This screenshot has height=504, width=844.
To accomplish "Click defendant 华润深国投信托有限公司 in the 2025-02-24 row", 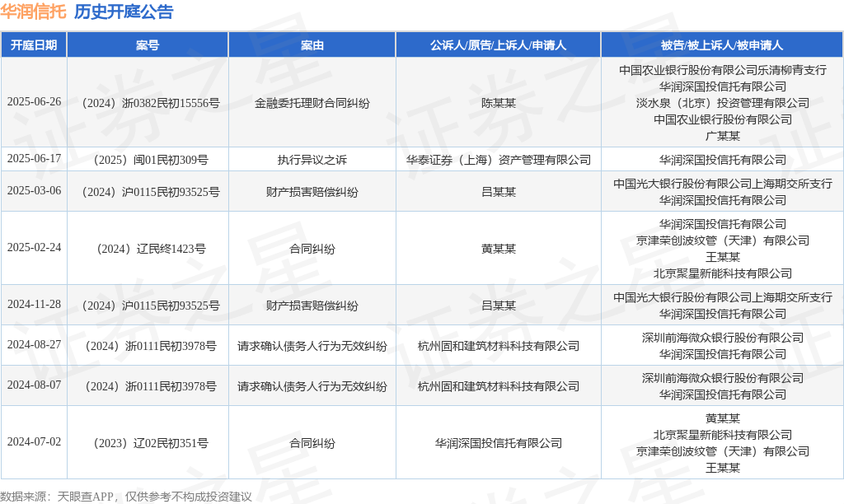I will click(722, 224).
